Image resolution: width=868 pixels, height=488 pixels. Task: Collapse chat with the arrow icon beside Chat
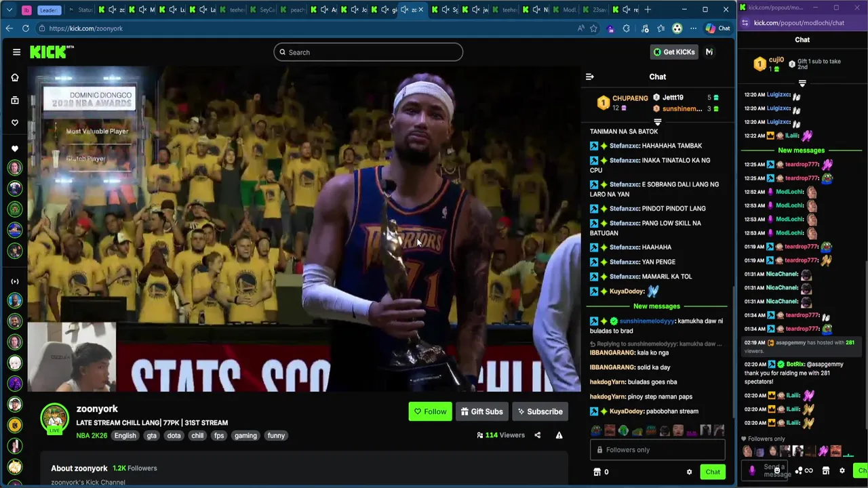click(589, 77)
